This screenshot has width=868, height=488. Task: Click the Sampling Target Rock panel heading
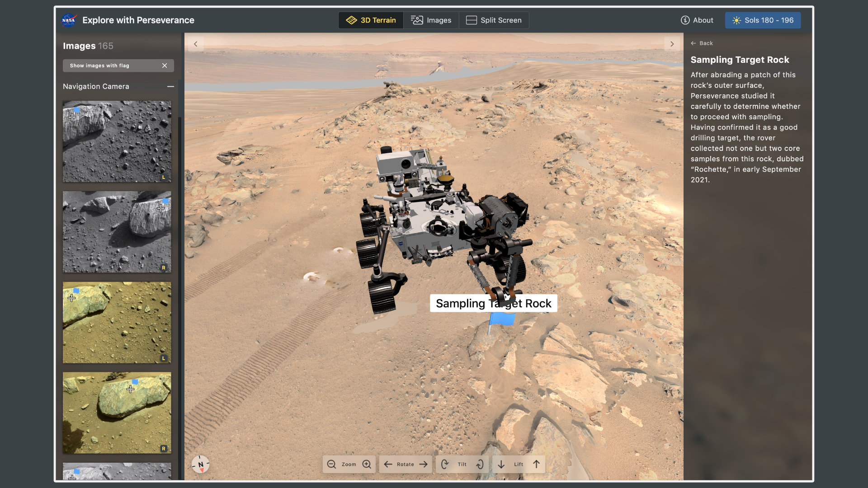point(740,60)
